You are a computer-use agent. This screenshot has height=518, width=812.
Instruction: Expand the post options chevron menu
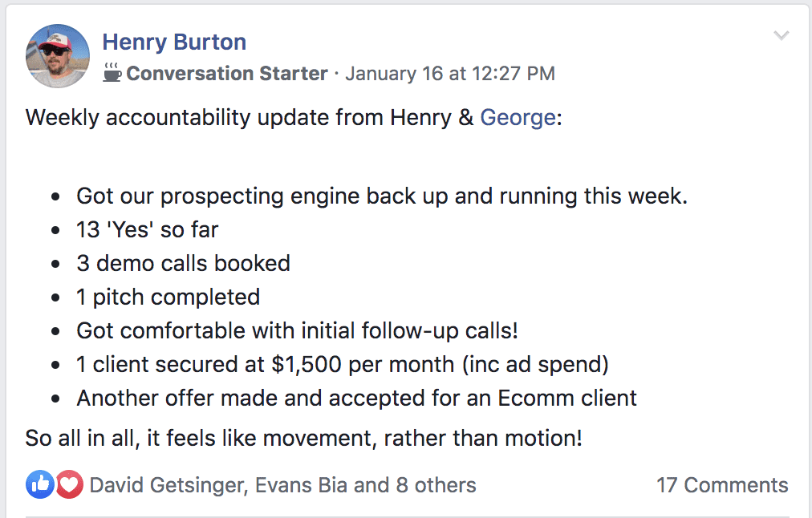(x=781, y=35)
